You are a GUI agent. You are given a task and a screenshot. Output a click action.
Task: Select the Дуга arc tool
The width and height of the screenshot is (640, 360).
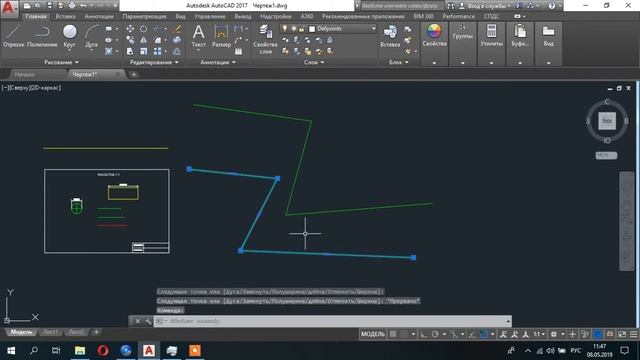tap(92, 36)
